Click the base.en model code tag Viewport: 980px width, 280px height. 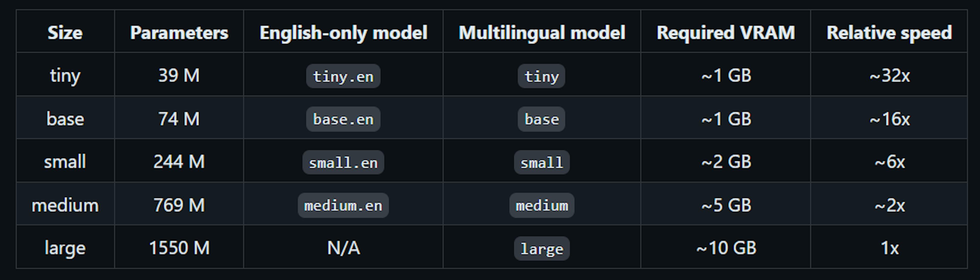(x=343, y=119)
